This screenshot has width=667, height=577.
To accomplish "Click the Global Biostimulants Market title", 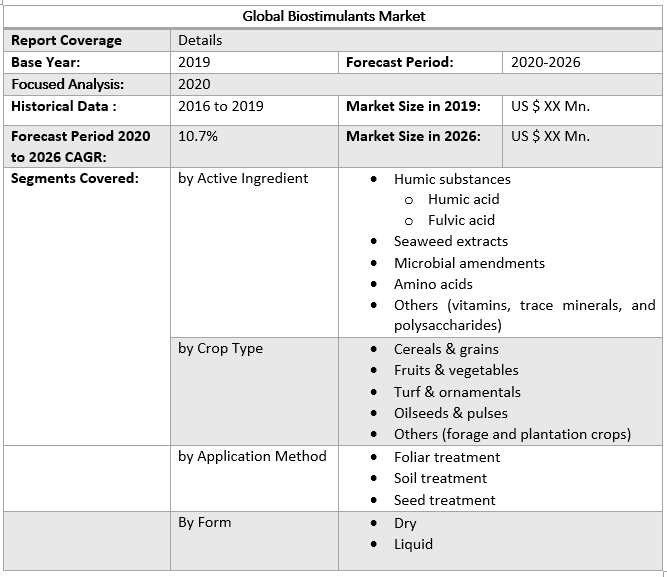I will (x=333, y=16).
